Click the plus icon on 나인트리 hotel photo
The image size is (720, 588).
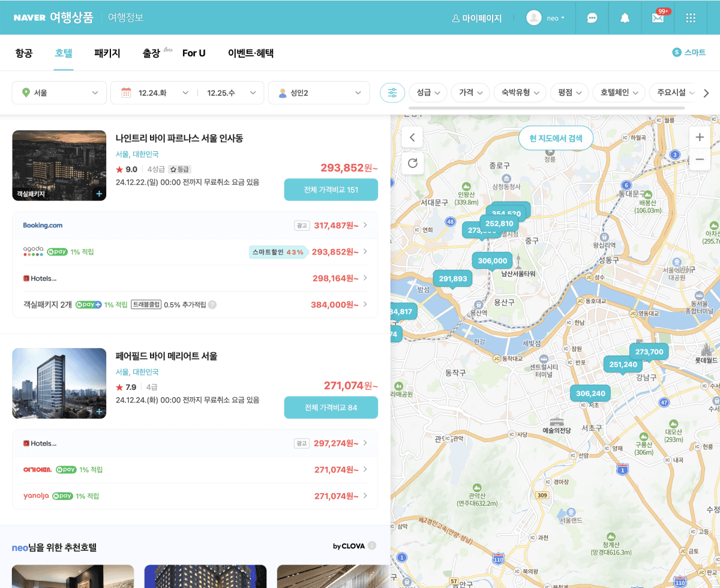(99, 194)
